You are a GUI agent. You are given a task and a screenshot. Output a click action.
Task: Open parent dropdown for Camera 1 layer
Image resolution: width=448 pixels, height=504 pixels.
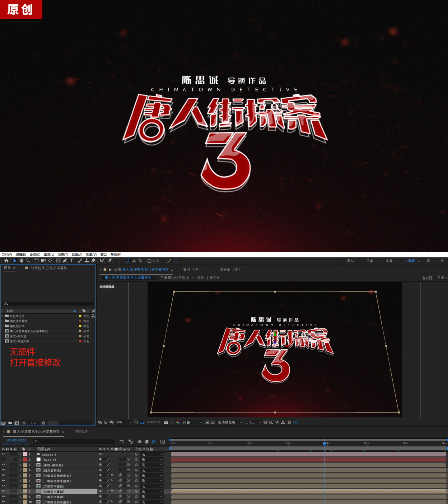click(x=152, y=454)
